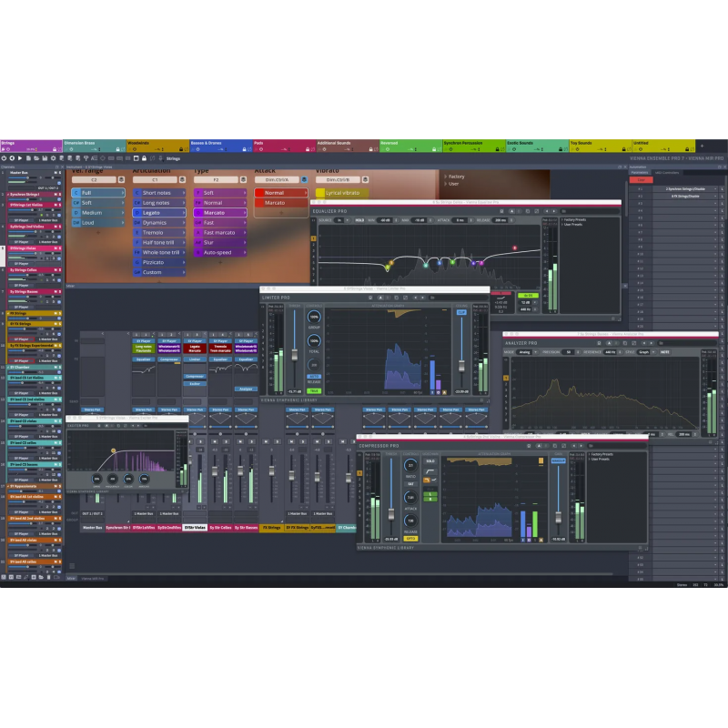The width and height of the screenshot is (728, 728).
Task: Open the settings gear in the top toolbar
Action: 54,158
